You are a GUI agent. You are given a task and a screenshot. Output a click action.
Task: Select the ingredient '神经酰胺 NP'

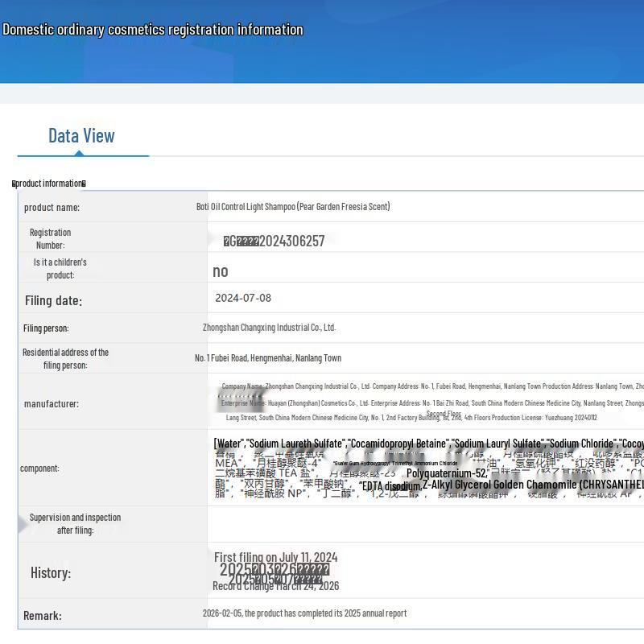274,493
